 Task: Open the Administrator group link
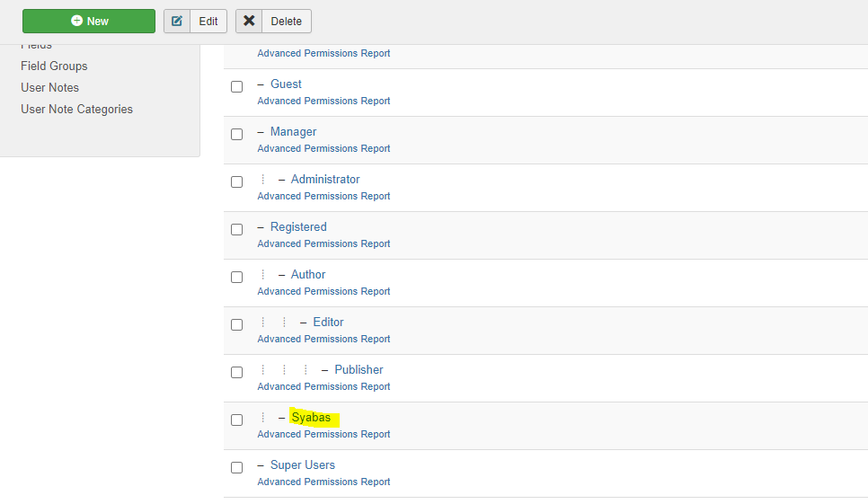(x=325, y=180)
